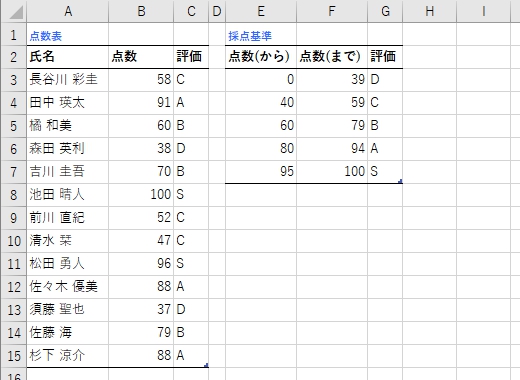The width and height of the screenshot is (520, 380).
Task: Select row 2 header
Action: click(14, 57)
